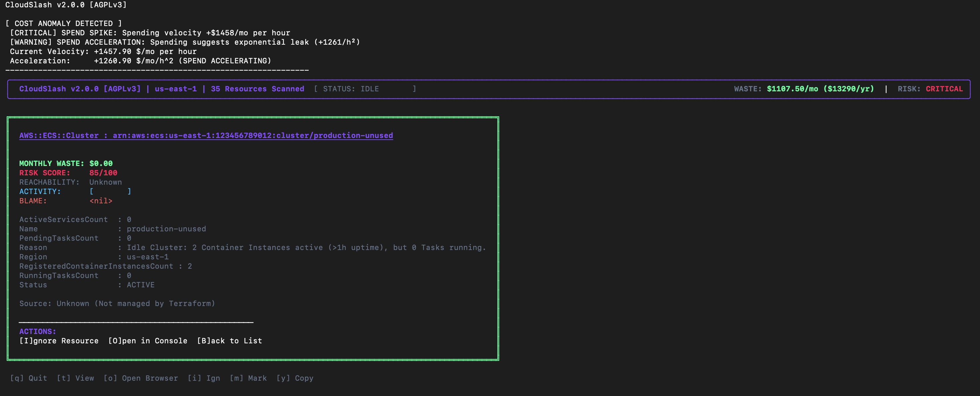
Task: Click the empty ACTIVITY sparkline field
Action: click(110, 192)
